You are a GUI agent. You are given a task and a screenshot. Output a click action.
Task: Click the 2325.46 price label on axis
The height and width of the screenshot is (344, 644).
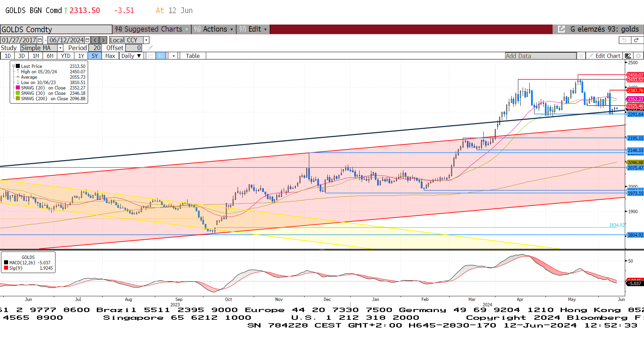[635, 106]
